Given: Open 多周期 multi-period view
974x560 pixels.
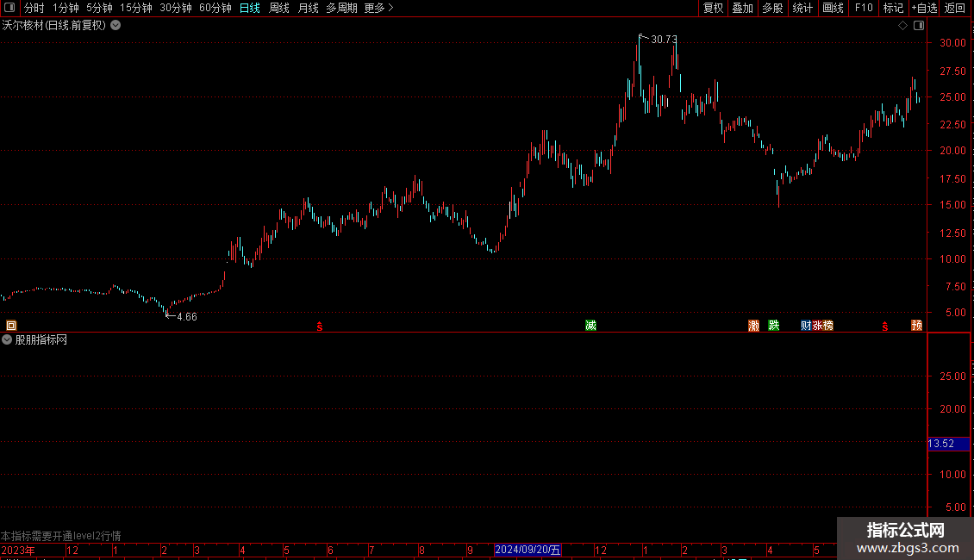Looking at the screenshot, I should tap(341, 8).
